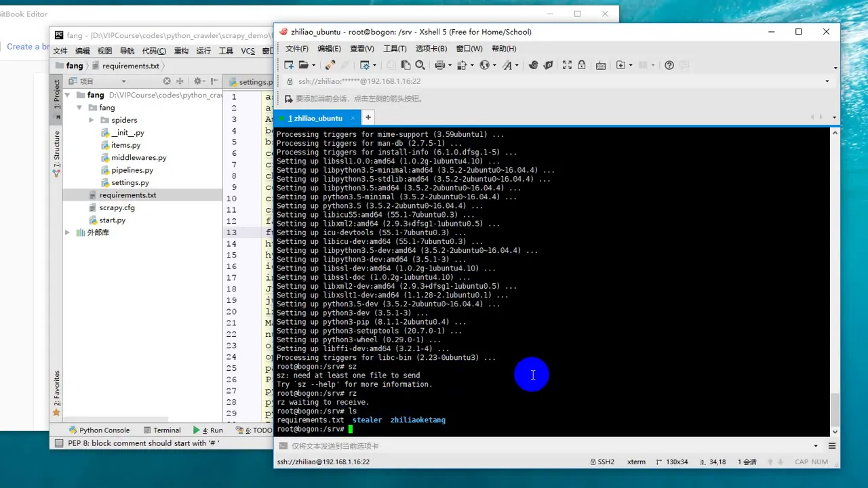Click Xshell Print icon
868x488 pixels.
[x=439, y=65]
